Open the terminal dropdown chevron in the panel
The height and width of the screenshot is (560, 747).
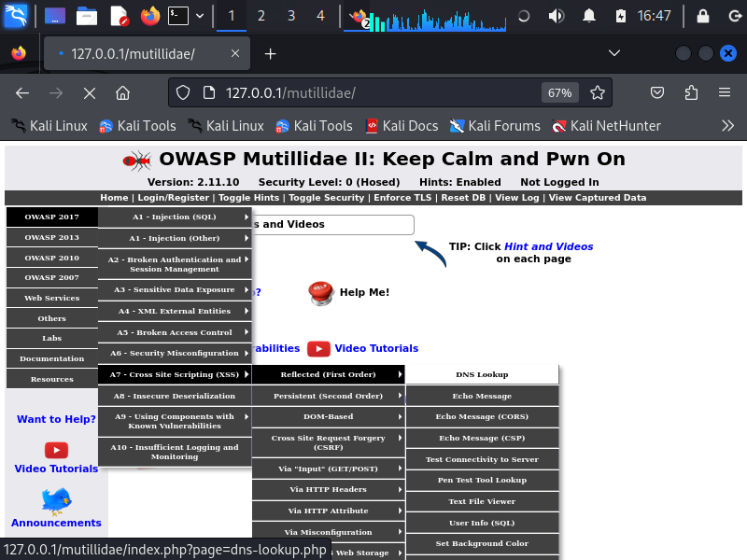pos(199,15)
